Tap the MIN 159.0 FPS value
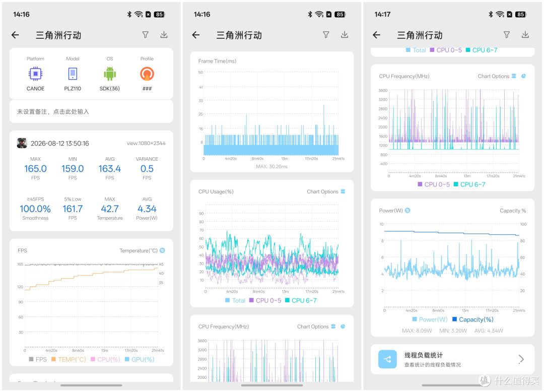This screenshot has width=544, height=392. click(73, 169)
